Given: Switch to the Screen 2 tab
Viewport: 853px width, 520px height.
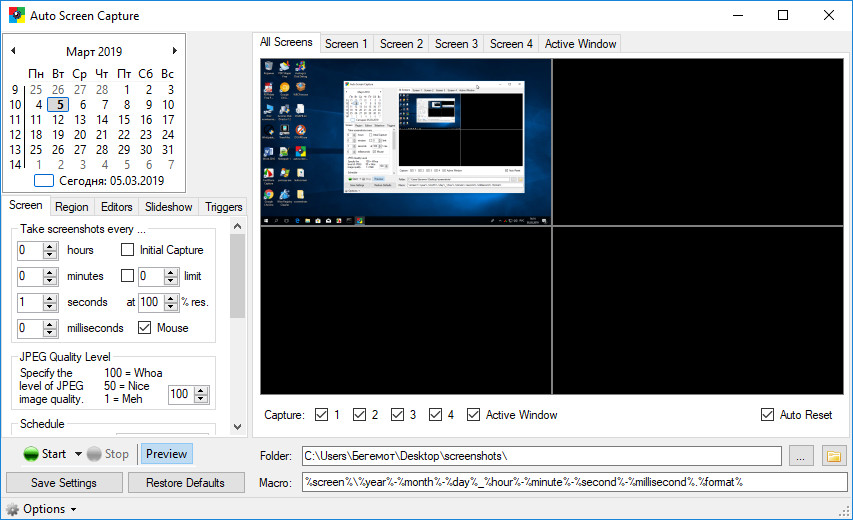Looking at the screenshot, I should tap(401, 44).
